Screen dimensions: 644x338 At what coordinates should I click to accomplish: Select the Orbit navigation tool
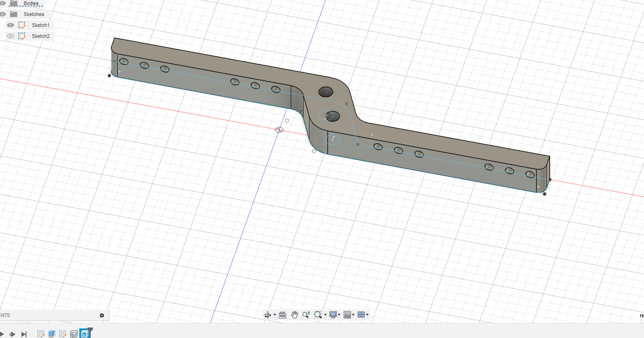268,315
